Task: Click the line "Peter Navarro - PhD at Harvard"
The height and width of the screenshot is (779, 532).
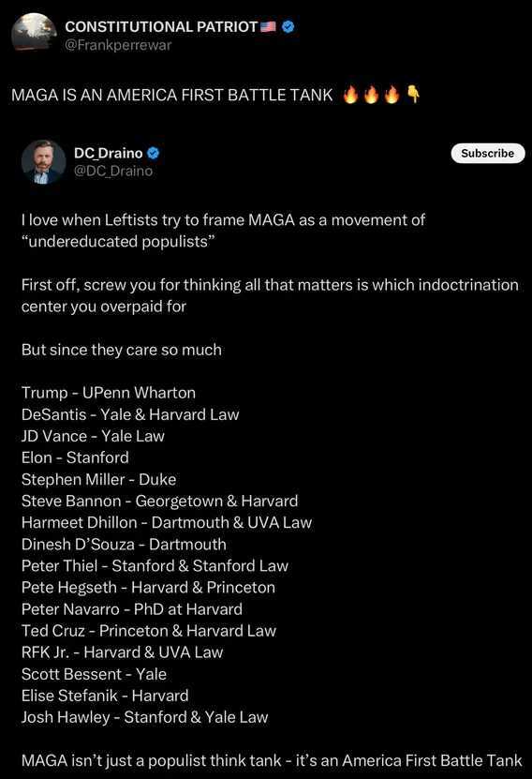Action: pyautogui.click(x=132, y=609)
